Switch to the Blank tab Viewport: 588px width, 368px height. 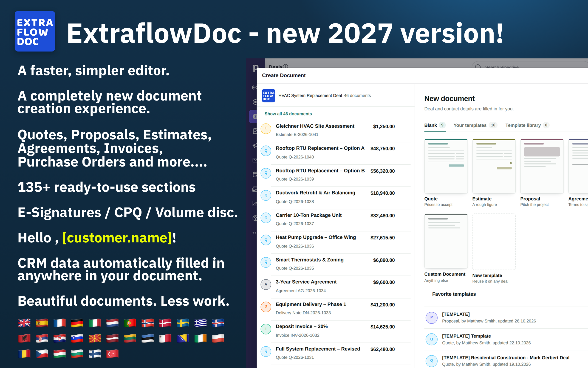435,125
